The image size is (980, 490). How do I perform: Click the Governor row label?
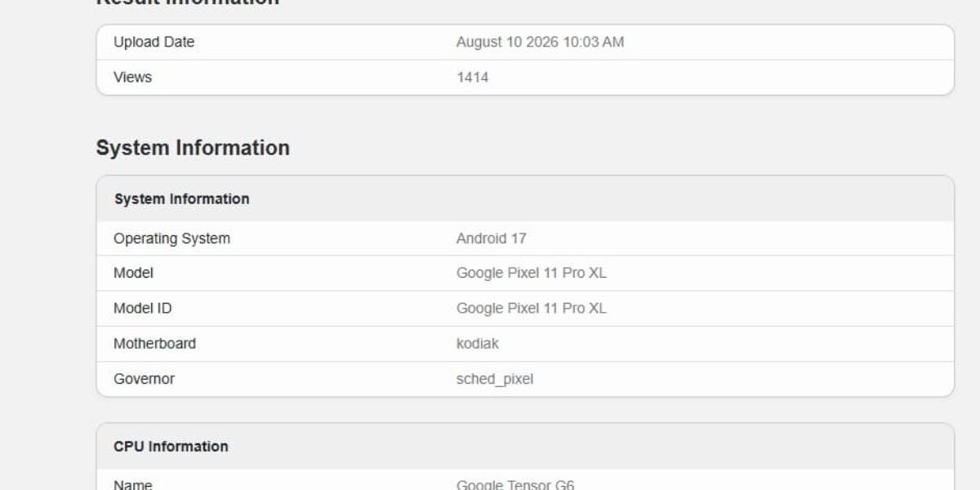(x=144, y=379)
